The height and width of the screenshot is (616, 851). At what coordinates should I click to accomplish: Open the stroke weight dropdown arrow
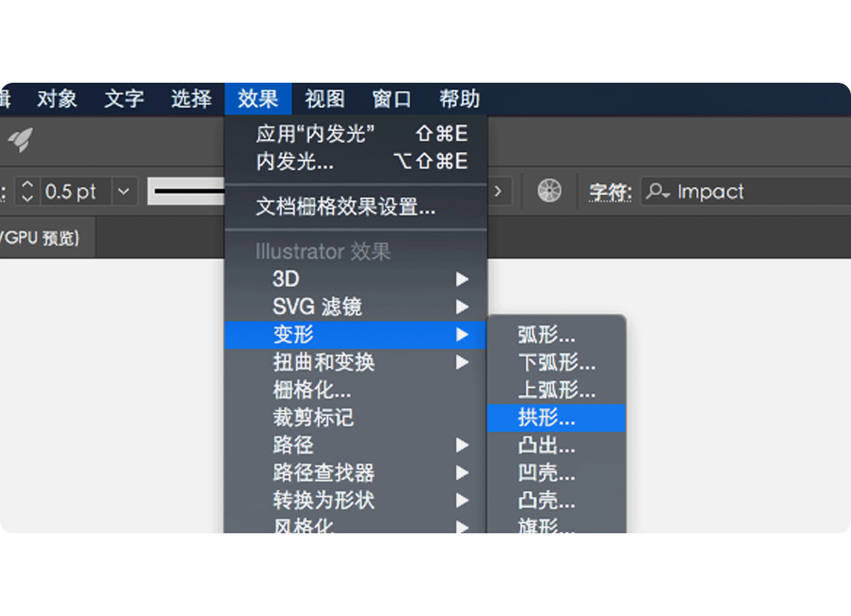124,191
